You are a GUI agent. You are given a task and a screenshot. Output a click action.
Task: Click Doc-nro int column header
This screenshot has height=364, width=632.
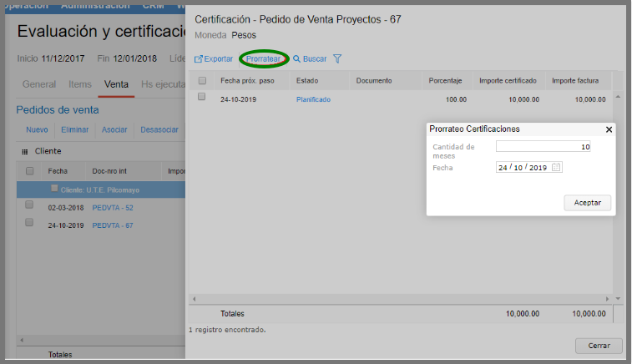pos(109,171)
